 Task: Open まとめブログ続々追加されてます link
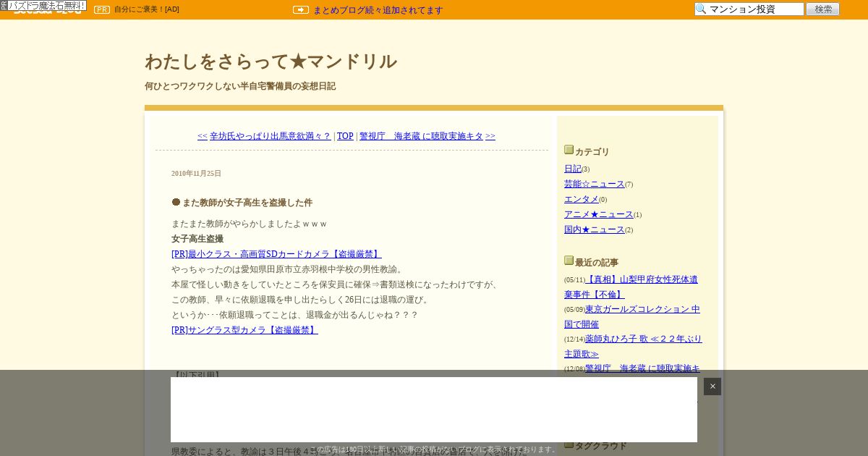[x=378, y=10]
